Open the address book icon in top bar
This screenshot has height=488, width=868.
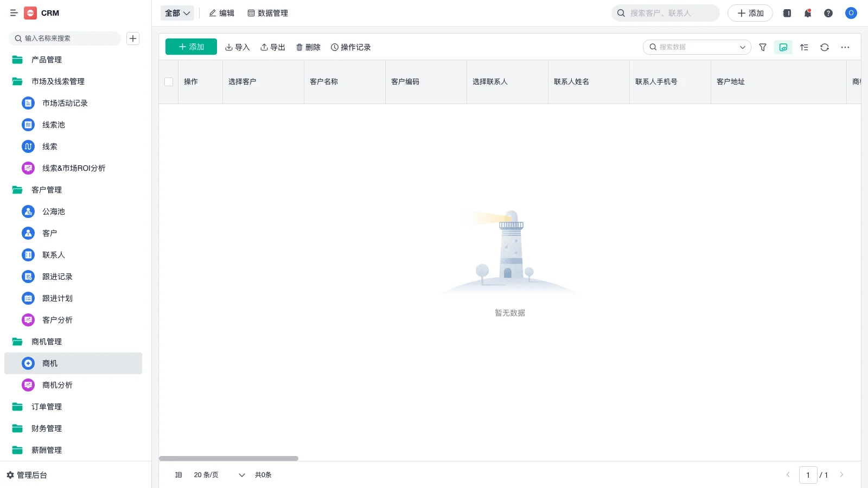[x=787, y=13]
